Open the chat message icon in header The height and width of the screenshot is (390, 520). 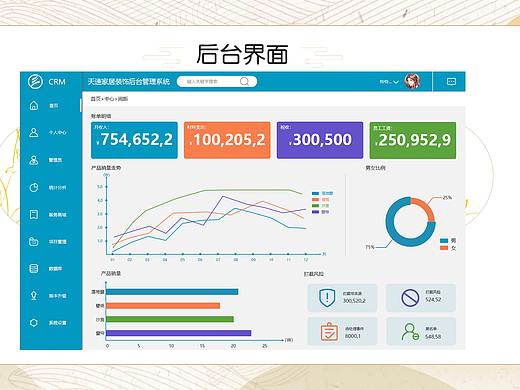click(x=451, y=82)
